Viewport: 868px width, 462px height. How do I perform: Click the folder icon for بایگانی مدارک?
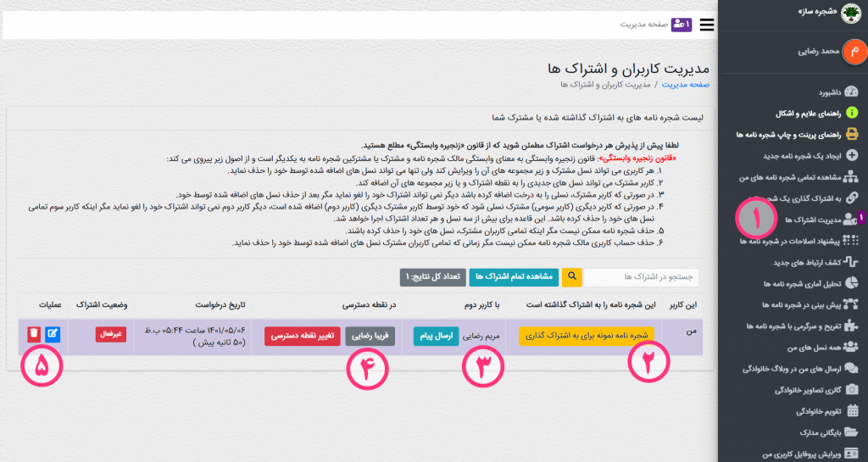(851, 432)
